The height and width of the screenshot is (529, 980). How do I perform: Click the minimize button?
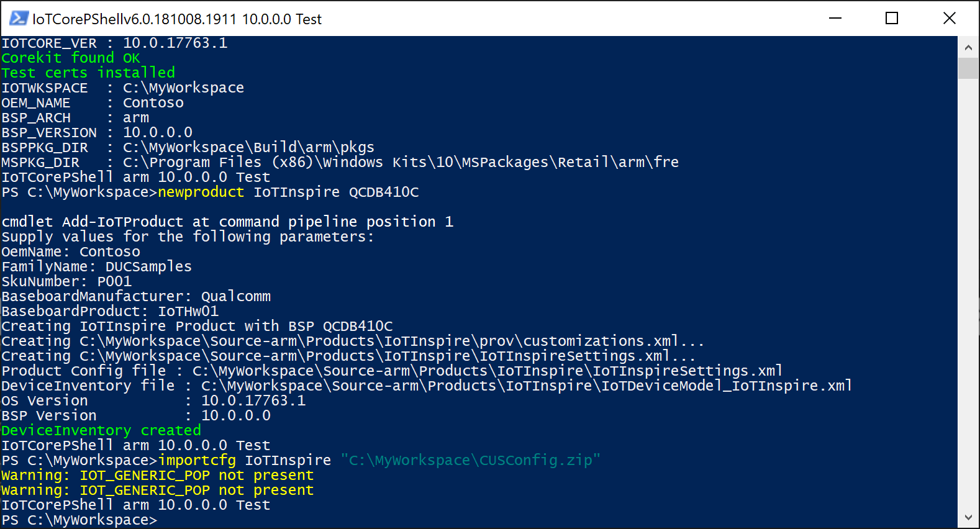[835, 19]
